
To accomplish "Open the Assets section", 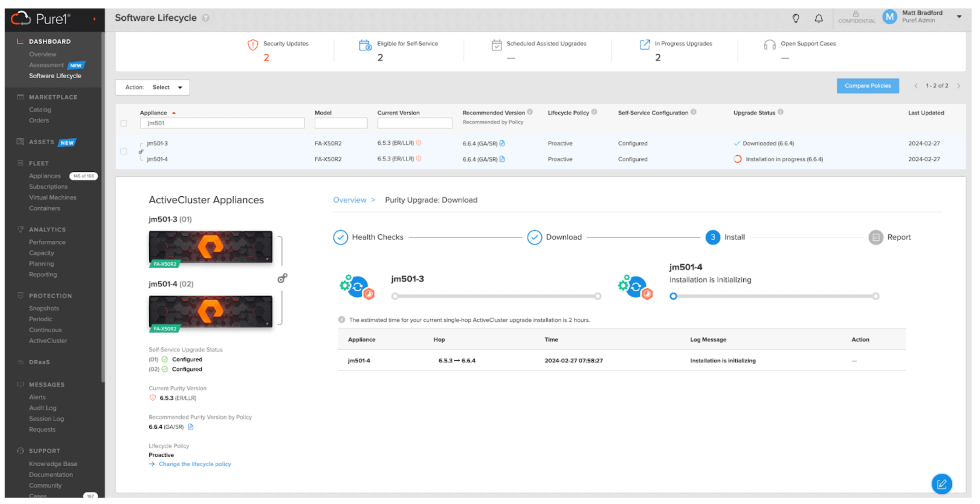I will [x=42, y=142].
